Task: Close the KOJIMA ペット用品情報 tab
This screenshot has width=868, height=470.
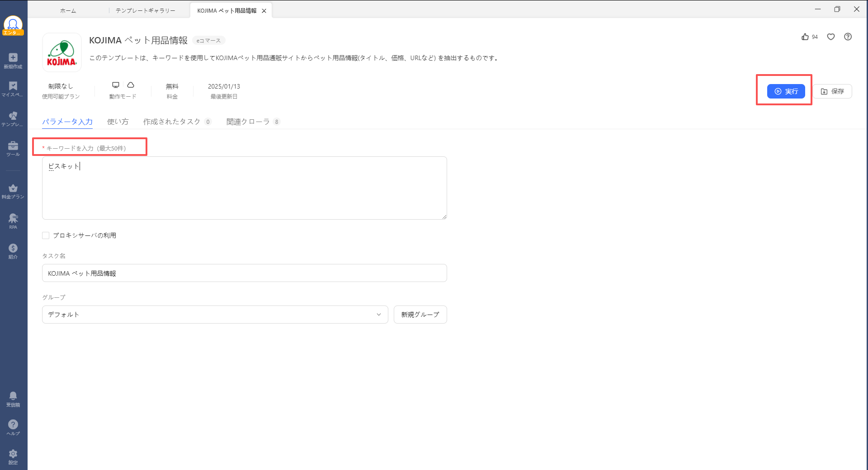Action: [264, 11]
